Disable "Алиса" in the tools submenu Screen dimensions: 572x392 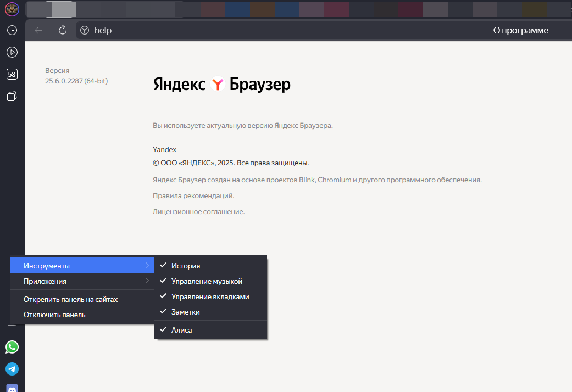[210, 330]
